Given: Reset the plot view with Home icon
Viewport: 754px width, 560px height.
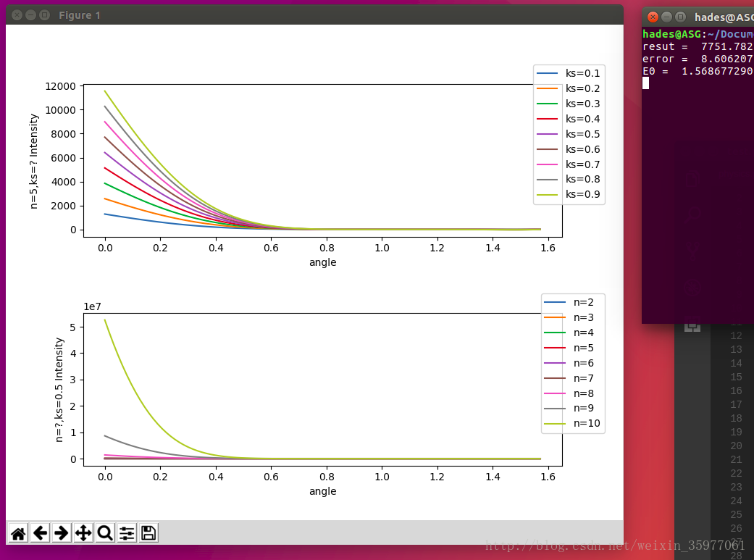Looking at the screenshot, I should pyautogui.click(x=18, y=533).
